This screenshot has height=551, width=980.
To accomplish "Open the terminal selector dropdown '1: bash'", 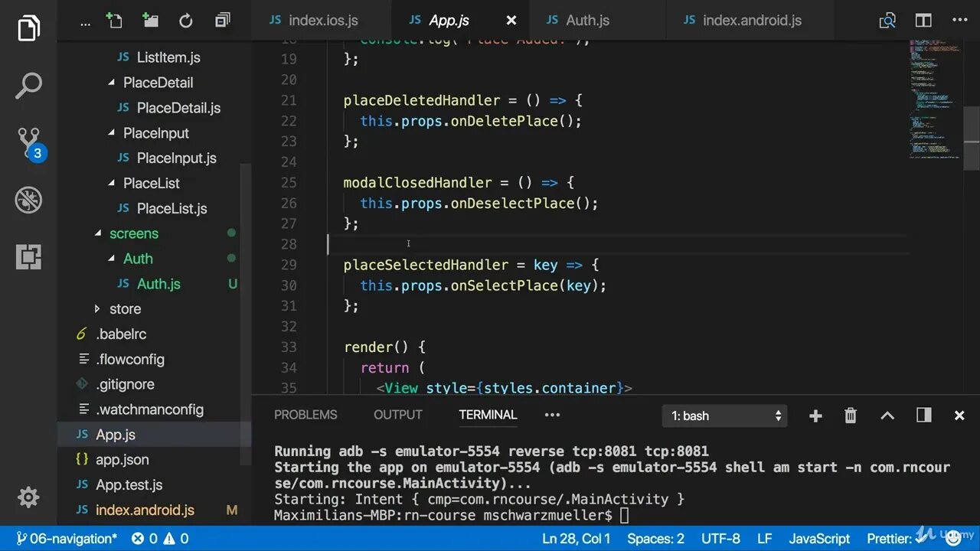I will 724,416.
